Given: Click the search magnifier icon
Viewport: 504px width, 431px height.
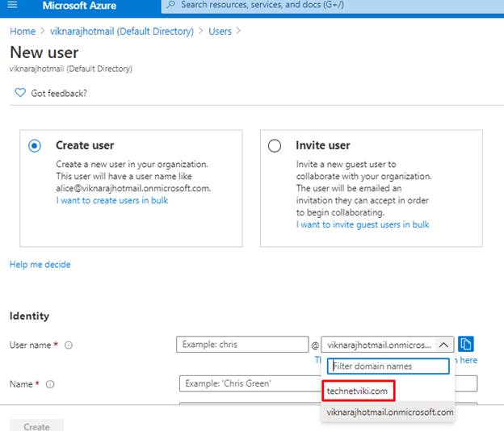Looking at the screenshot, I should [x=171, y=5].
